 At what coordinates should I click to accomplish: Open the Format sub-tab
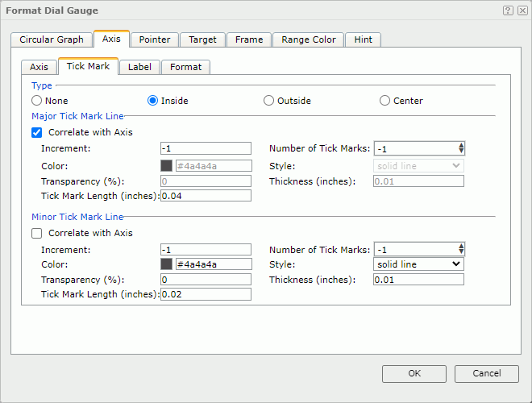185,67
